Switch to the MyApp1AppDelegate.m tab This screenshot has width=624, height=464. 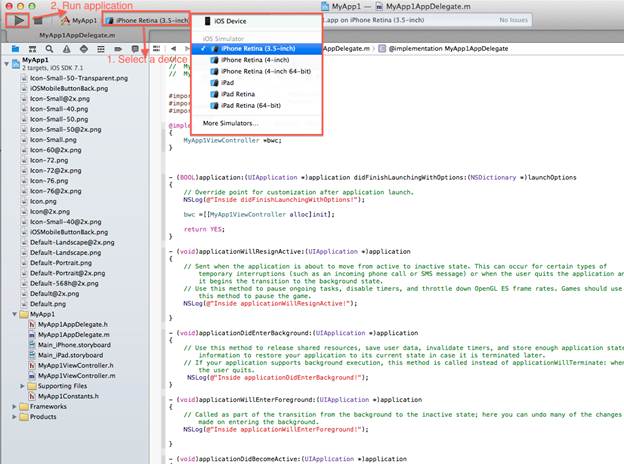click(x=77, y=35)
